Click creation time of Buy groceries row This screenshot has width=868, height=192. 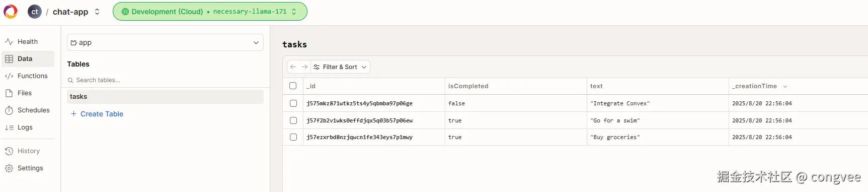click(798, 137)
